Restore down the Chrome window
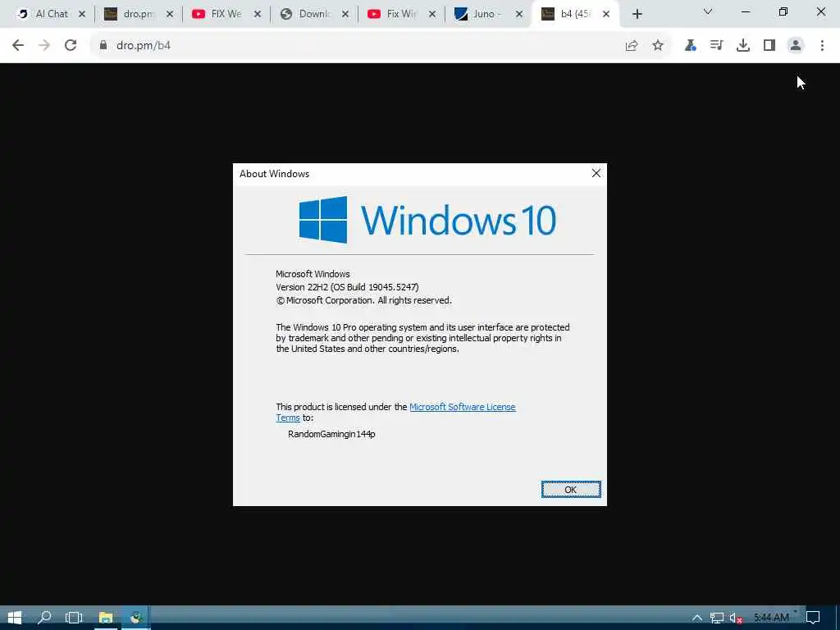 783,11
